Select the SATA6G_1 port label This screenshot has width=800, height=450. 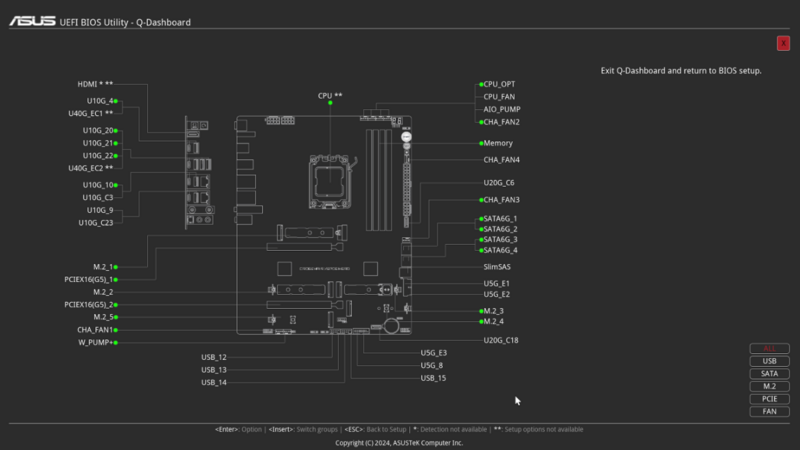coord(500,218)
